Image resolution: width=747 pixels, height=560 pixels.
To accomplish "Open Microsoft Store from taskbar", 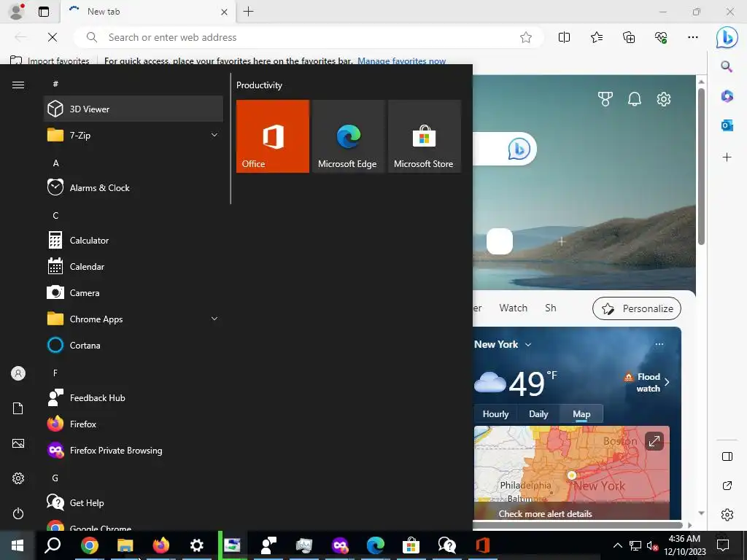I will (411, 545).
